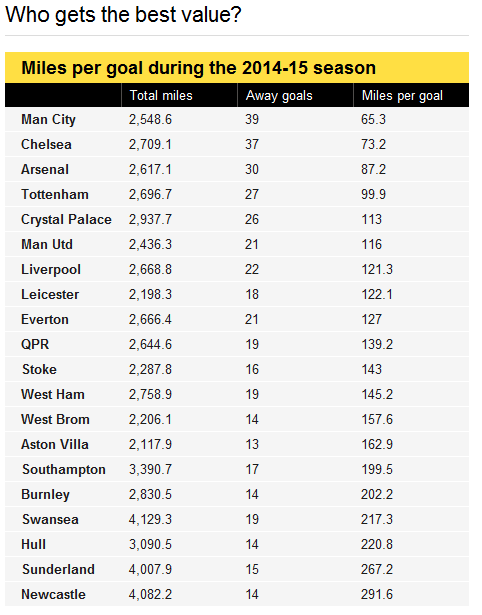Select the Man City team name
Viewport: 482px width, 615px height.
[x=48, y=119]
